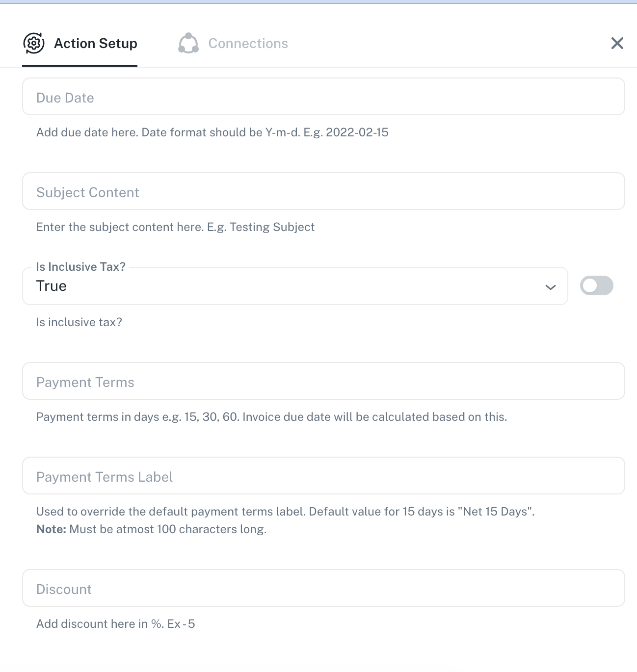
Task: Switch to the Connections tab
Action: click(x=248, y=44)
